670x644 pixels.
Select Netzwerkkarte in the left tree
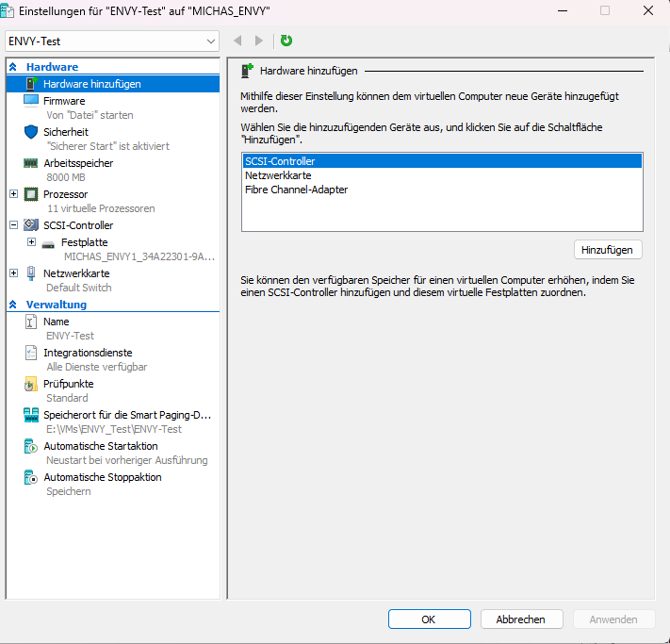point(76,273)
